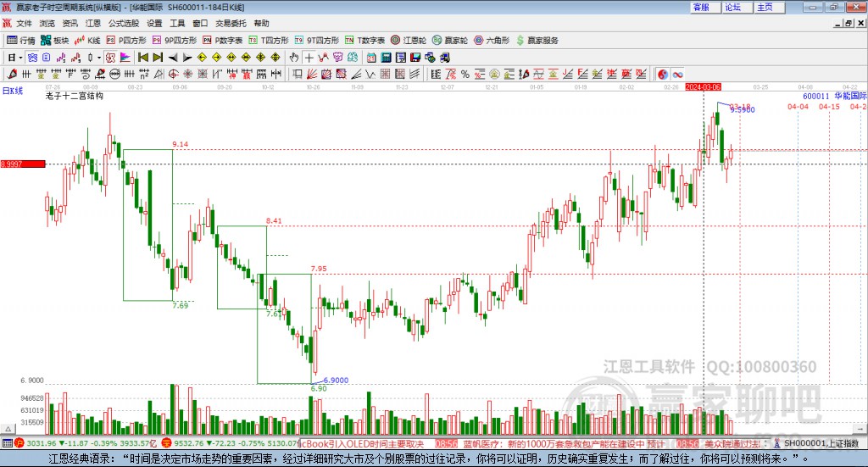Click the 日K线 chart label
868x467 pixels.
[x=12, y=91]
